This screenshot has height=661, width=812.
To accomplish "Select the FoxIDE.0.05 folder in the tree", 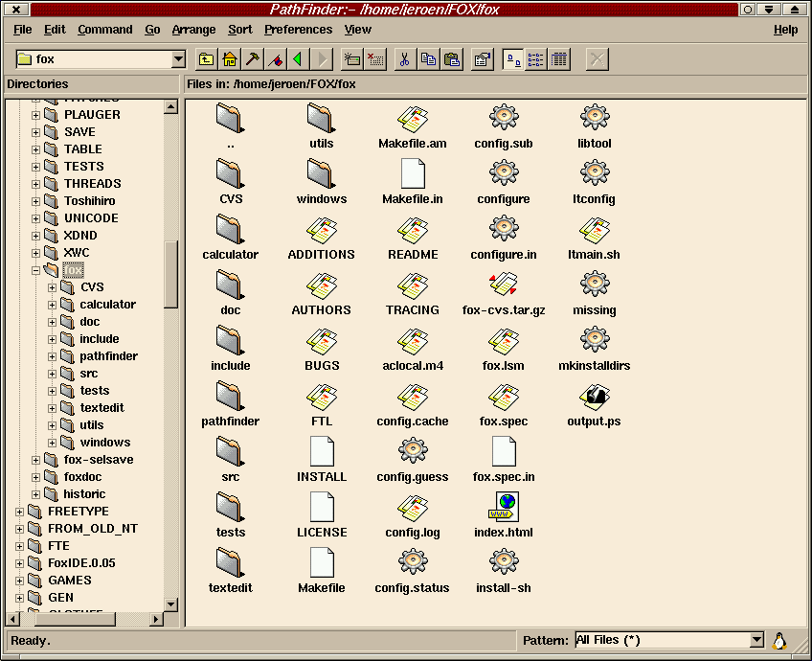I will [81, 563].
